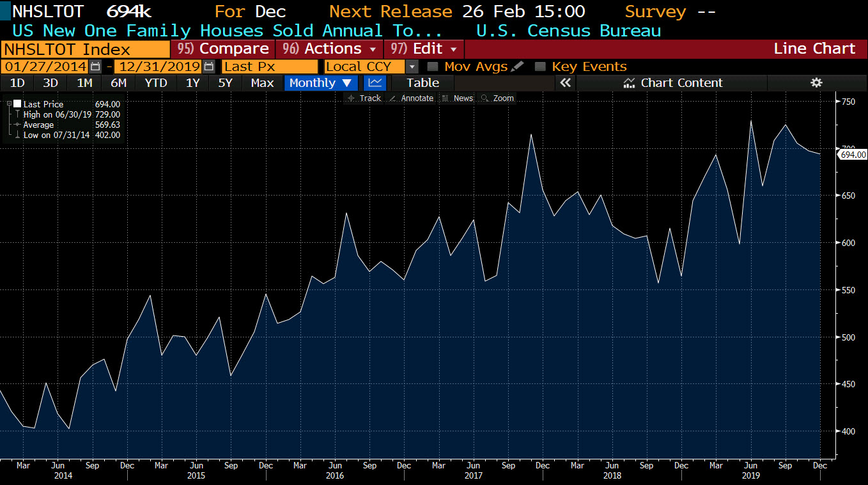The height and width of the screenshot is (485, 868).
Task: Switch to Table view
Action: (422, 82)
